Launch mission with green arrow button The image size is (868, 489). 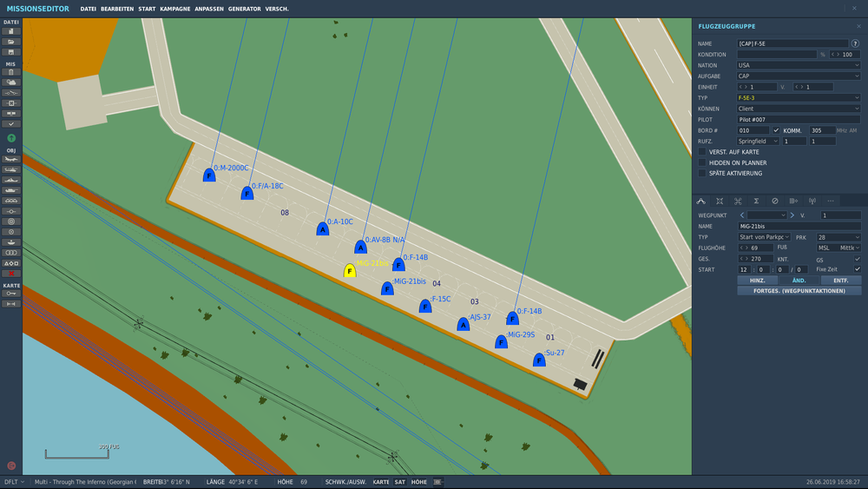[11, 138]
